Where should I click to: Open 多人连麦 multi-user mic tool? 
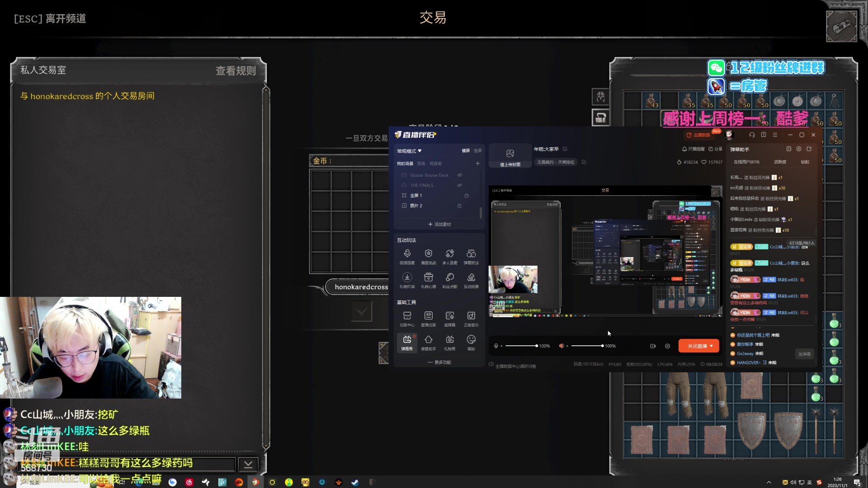tap(450, 256)
